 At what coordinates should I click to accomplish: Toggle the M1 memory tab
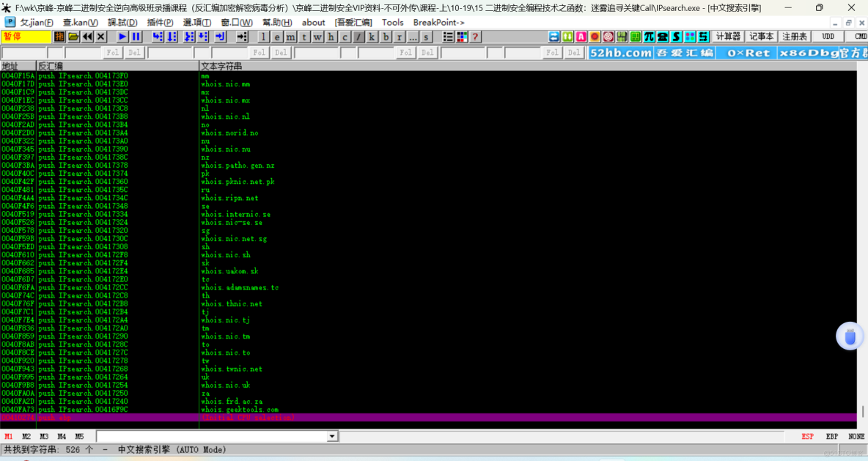(x=9, y=437)
